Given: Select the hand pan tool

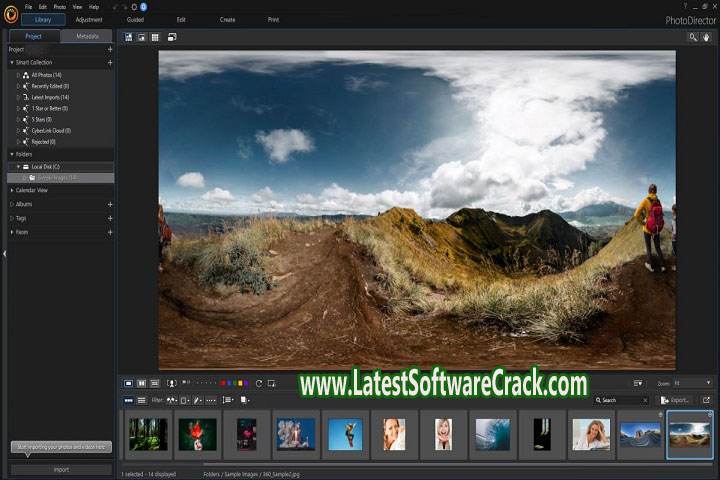Looking at the screenshot, I should coord(706,37).
